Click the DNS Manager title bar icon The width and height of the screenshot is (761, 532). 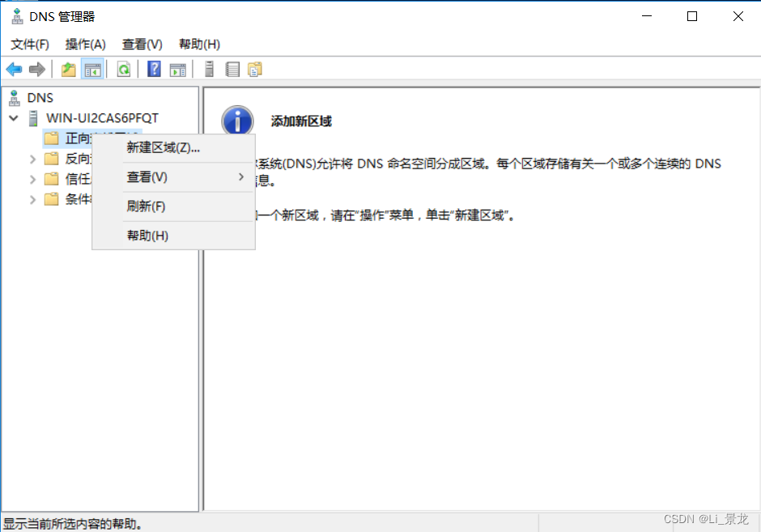(x=17, y=16)
